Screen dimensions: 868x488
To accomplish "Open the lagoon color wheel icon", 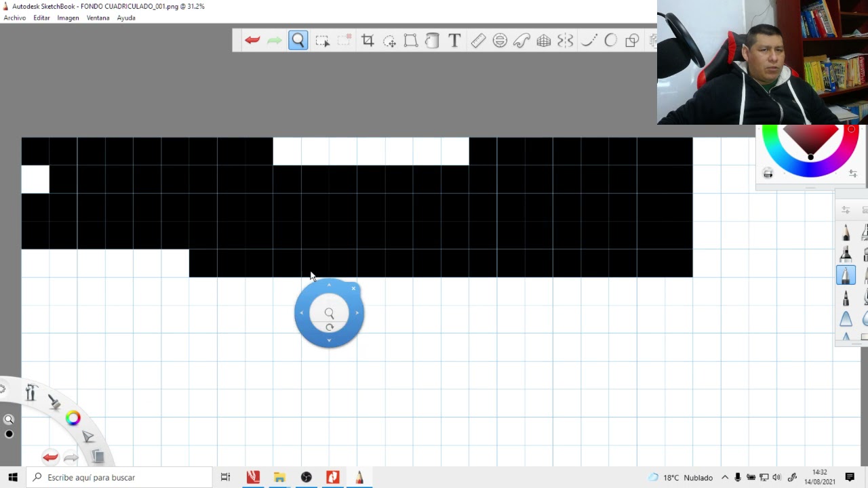I will 73,419.
